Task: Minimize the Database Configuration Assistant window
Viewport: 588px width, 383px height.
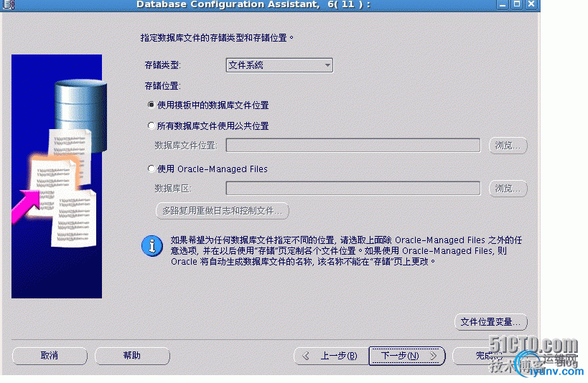Action: click(503, 4)
